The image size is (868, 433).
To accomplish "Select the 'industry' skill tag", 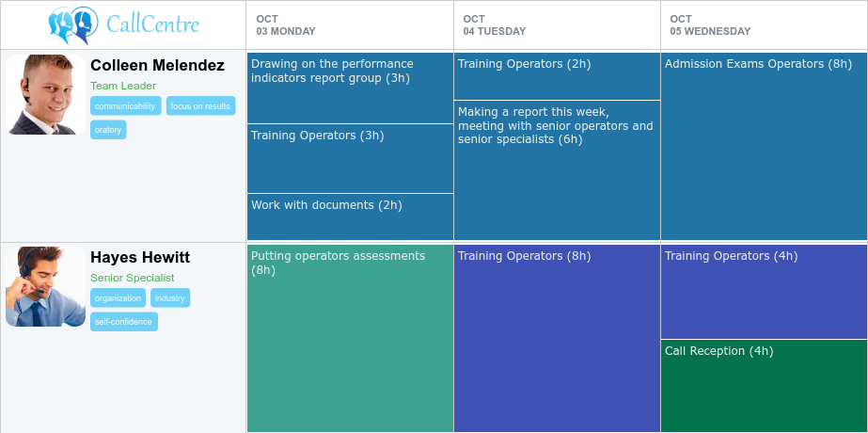I will tap(170, 298).
